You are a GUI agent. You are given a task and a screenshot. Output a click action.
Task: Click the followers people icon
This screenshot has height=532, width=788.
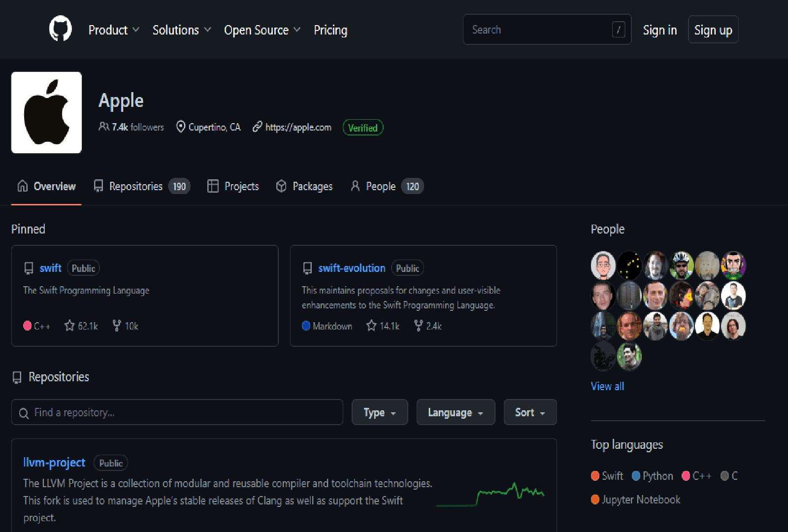tap(103, 127)
